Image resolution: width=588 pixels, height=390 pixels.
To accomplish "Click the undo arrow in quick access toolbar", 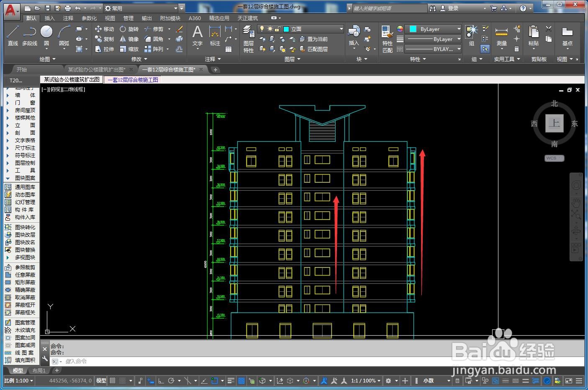I will [x=78, y=8].
